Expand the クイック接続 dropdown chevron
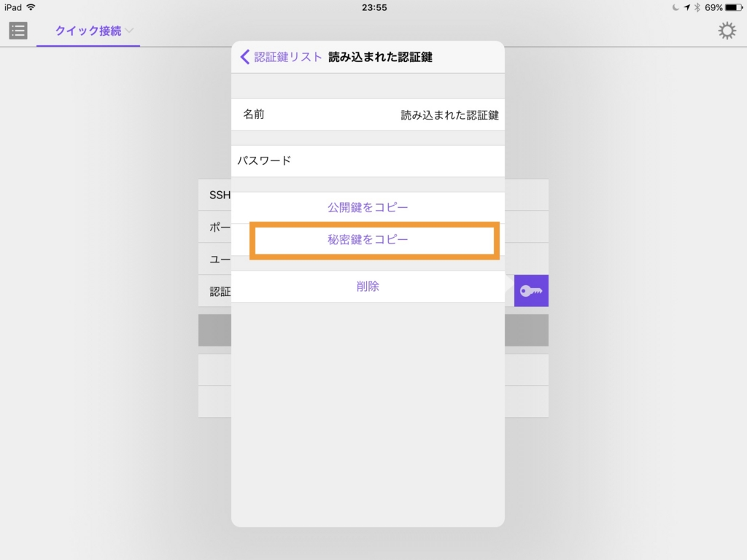Screen dimensions: 747x560 click(129, 31)
